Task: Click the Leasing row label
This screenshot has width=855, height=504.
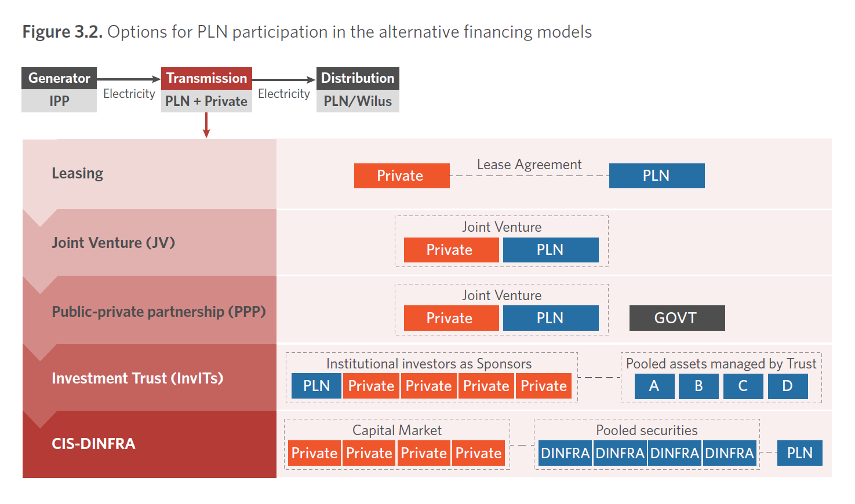Action: tap(78, 173)
